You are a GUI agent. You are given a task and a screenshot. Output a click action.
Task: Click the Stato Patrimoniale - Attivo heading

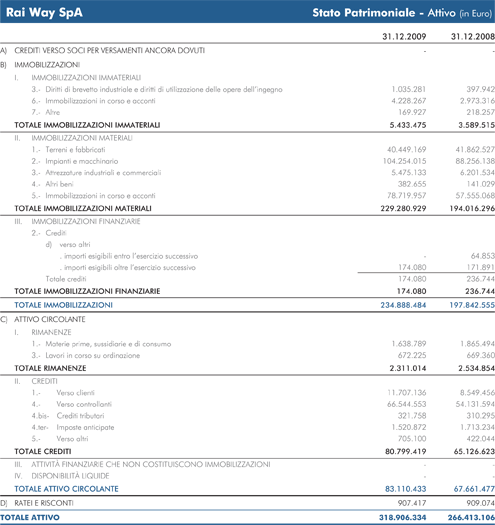384,13
